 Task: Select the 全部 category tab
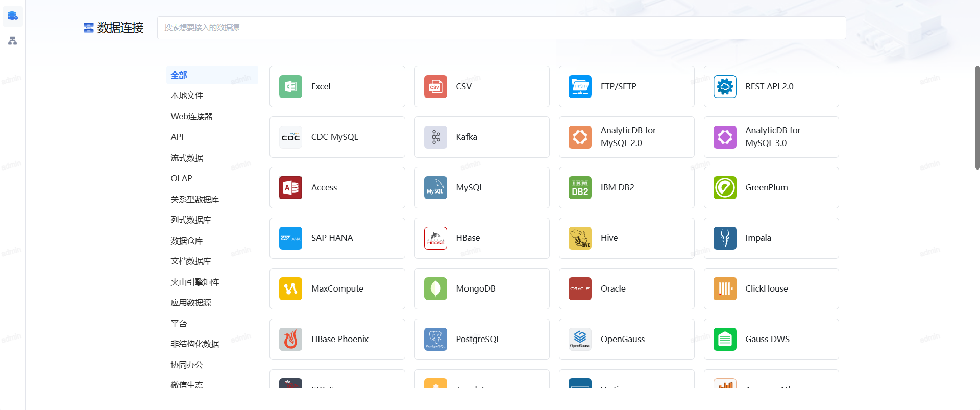pos(212,75)
